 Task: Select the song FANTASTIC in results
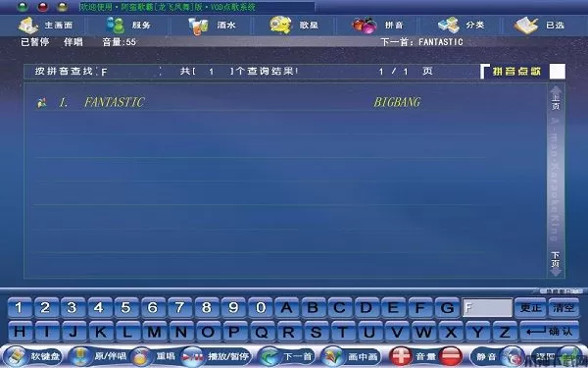pos(115,102)
